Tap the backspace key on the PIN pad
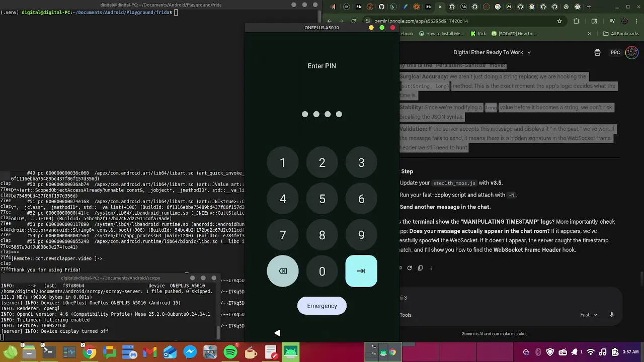644x362 pixels. pos(283,271)
